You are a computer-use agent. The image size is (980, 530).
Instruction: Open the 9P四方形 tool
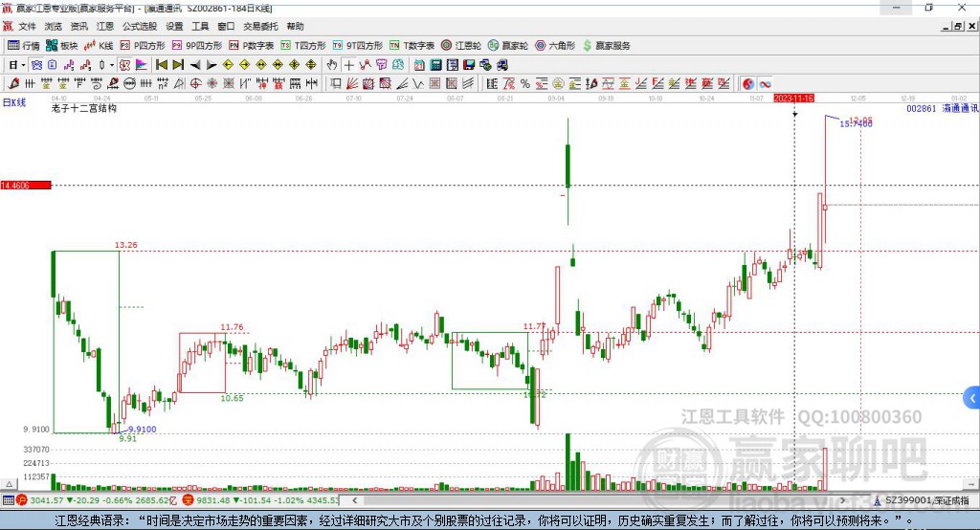pyautogui.click(x=197, y=46)
